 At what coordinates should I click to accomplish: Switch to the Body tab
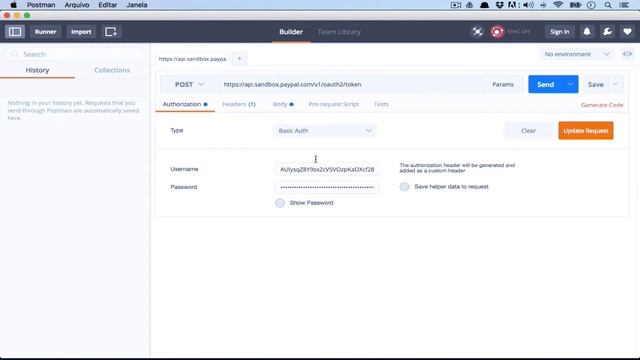pos(283,104)
